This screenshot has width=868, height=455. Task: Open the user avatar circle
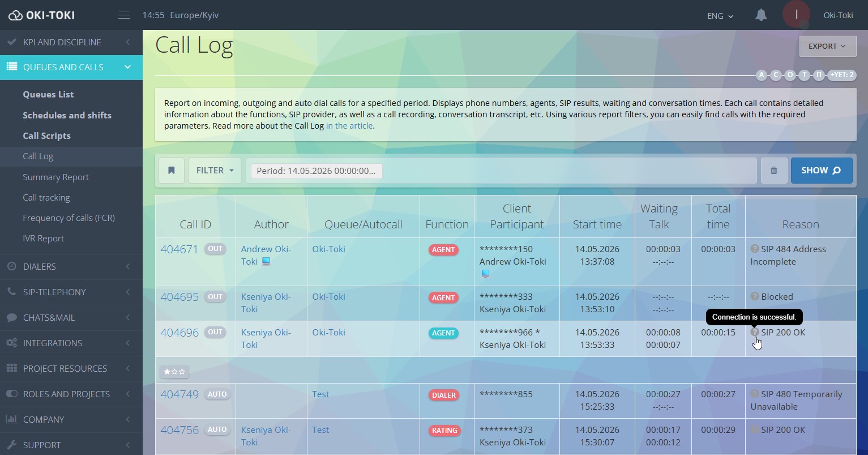coord(796,15)
